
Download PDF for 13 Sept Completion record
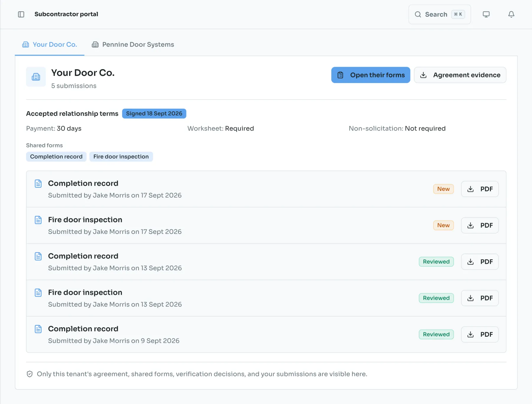[480, 262]
